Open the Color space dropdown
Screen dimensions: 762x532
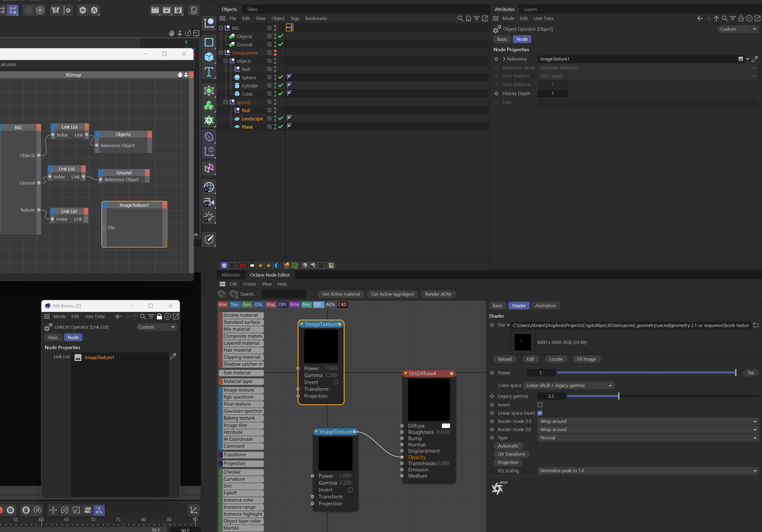coord(569,386)
